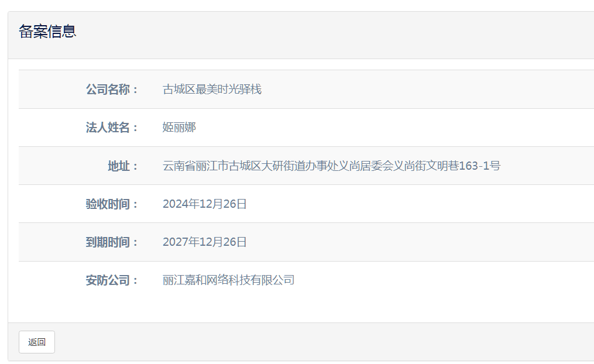Click the 地址 field label
The image size is (594, 364).
pos(122,166)
